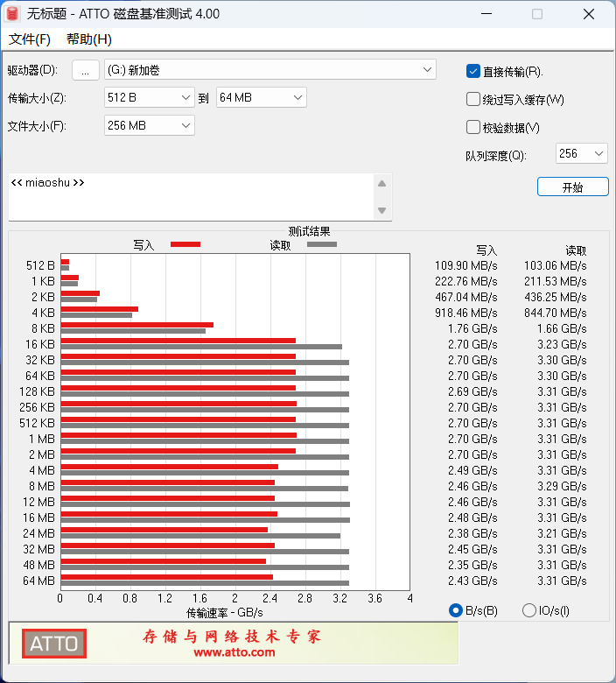Screen dimensions: 616x683
Task: Minimize the ATTO benchmark window
Action: pyautogui.click(x=486, y=14)
